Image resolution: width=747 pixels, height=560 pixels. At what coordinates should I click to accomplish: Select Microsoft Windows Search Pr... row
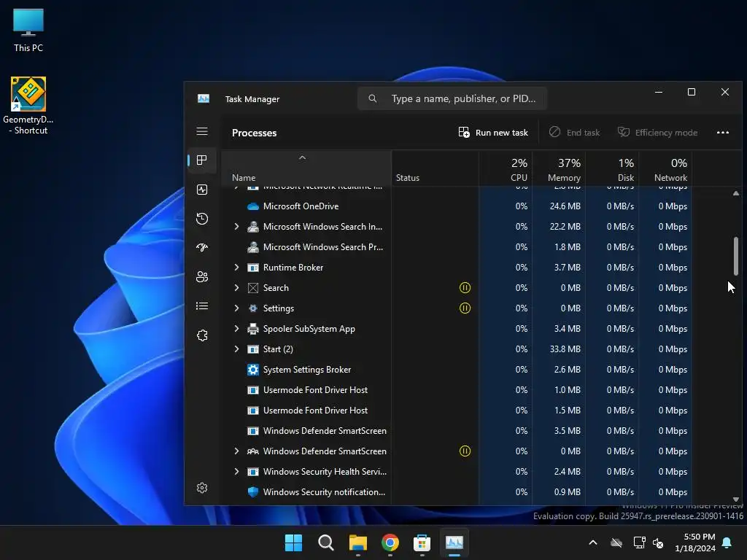[x=457, y=247]
